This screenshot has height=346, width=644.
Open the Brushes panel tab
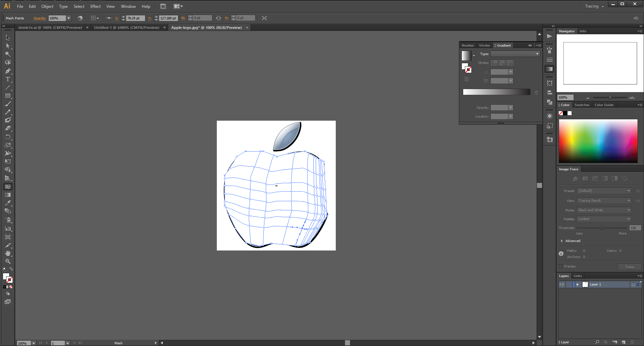tap(468, 46)
